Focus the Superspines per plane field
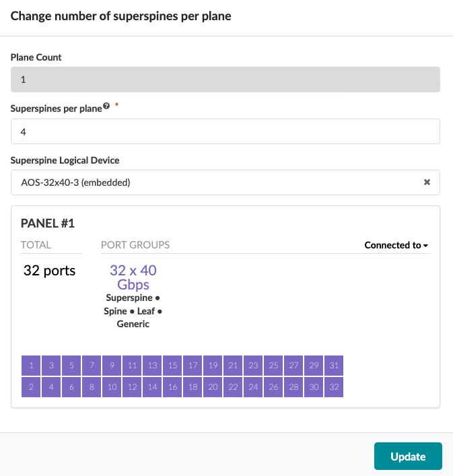The image size is (453, 476). point(225,132)
